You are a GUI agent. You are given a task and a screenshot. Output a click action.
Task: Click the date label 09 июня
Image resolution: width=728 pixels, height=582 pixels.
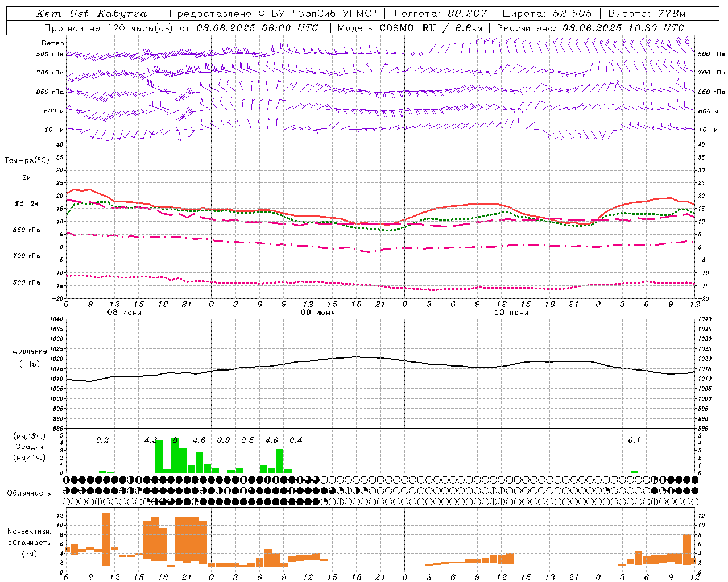(x=318, y=313)
